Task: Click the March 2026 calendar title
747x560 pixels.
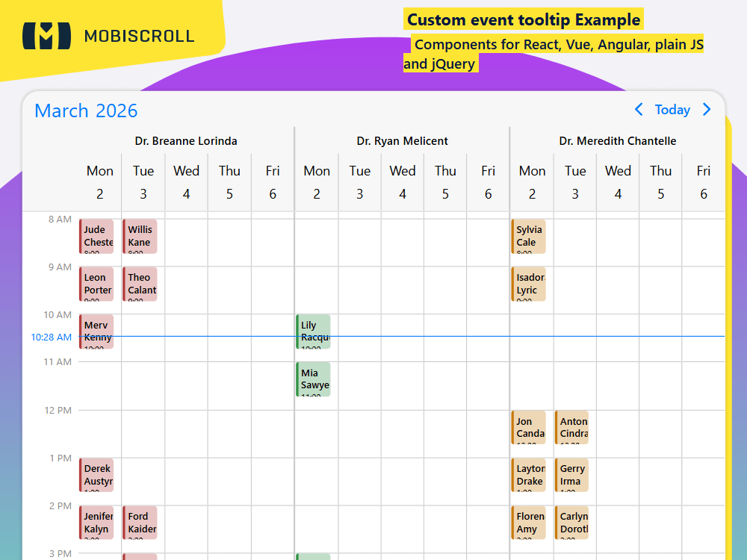Action: [x=85, y=111]
